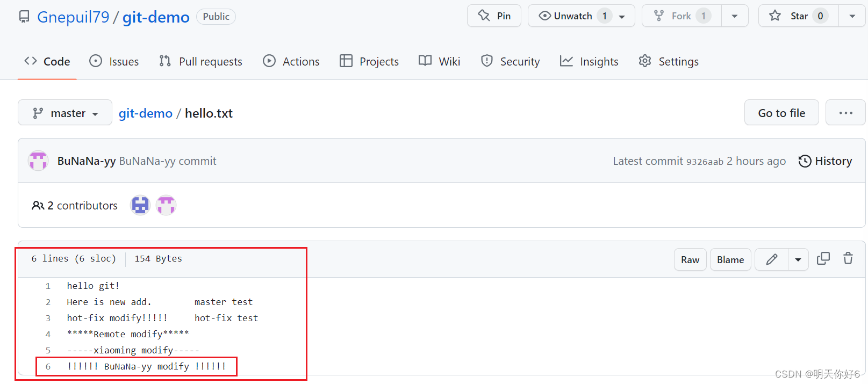The width and height of the screenshot is (868, 384).
Task: Edit the file with the pencil icon
Action: 771,259
